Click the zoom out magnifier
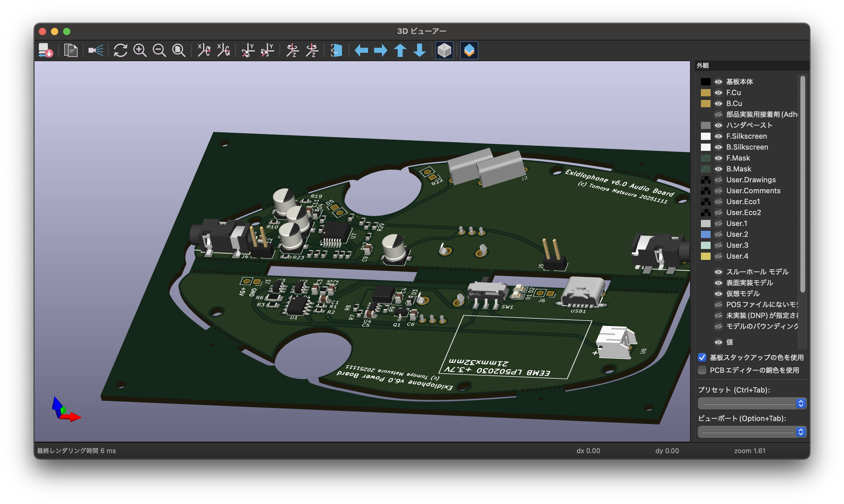The height and width of the screenshot is (504, 844). [159, 50]
